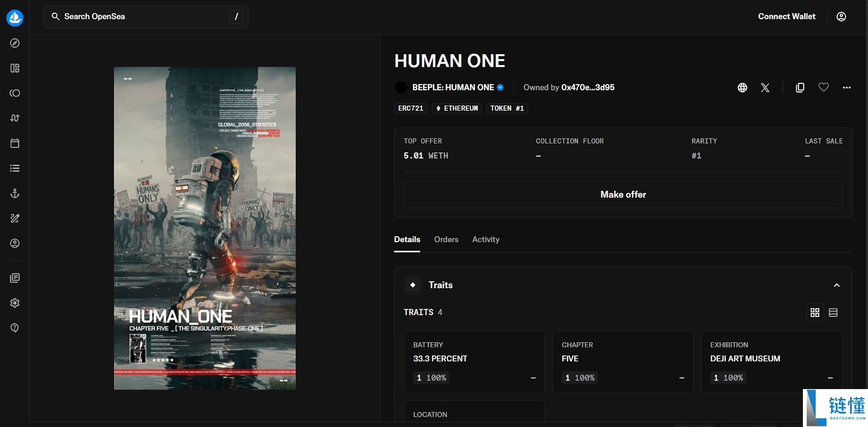Image resolution: width=868 pixels, height=427 pixels.
Task: Open the Swap icon in the sidebar
Action: 15,118
